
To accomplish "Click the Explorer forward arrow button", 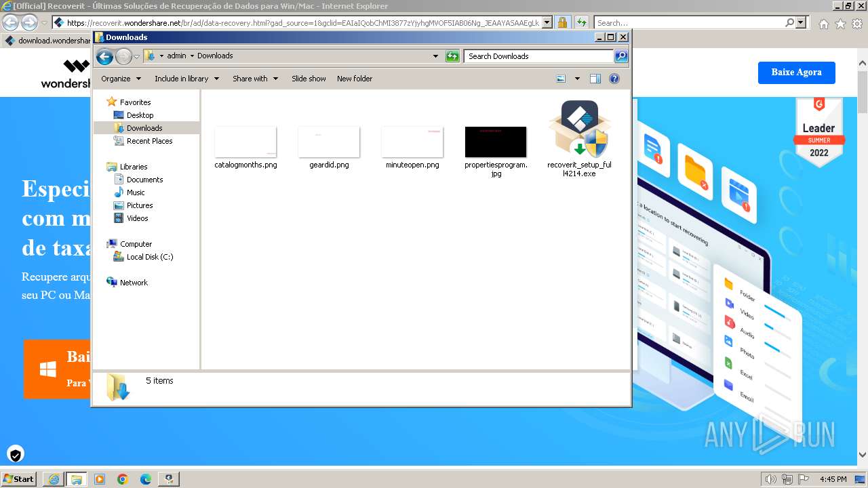I will click(x=123, y=56).
